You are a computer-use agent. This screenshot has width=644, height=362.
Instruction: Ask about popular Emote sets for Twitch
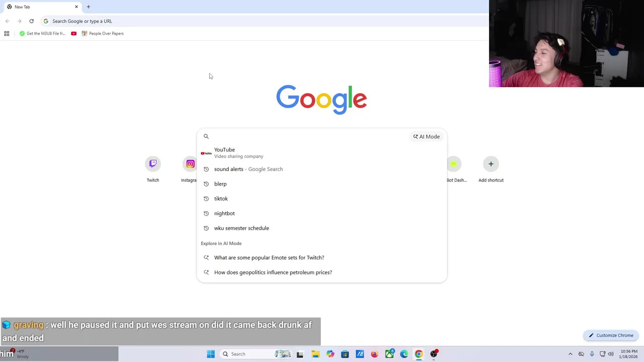321,257
